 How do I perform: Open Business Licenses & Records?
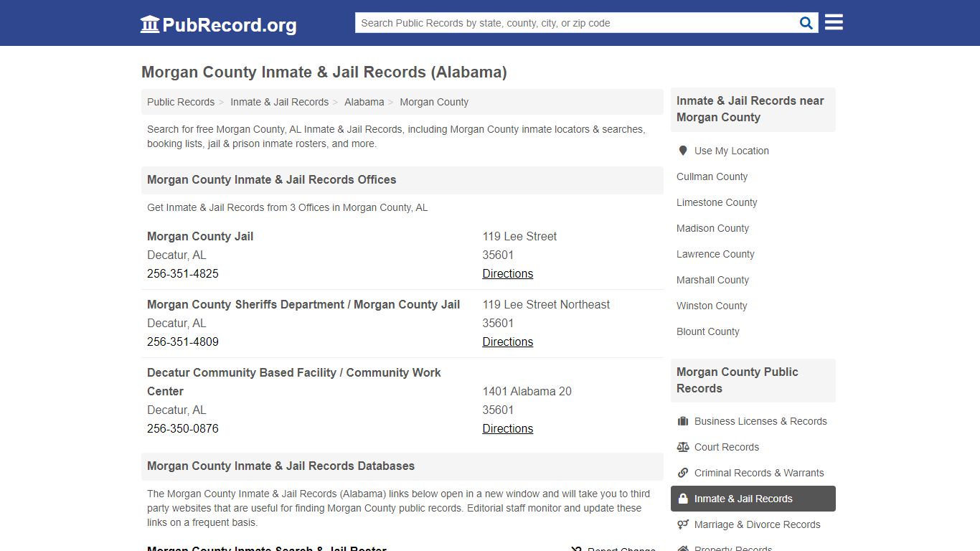(x=760, y=421)
